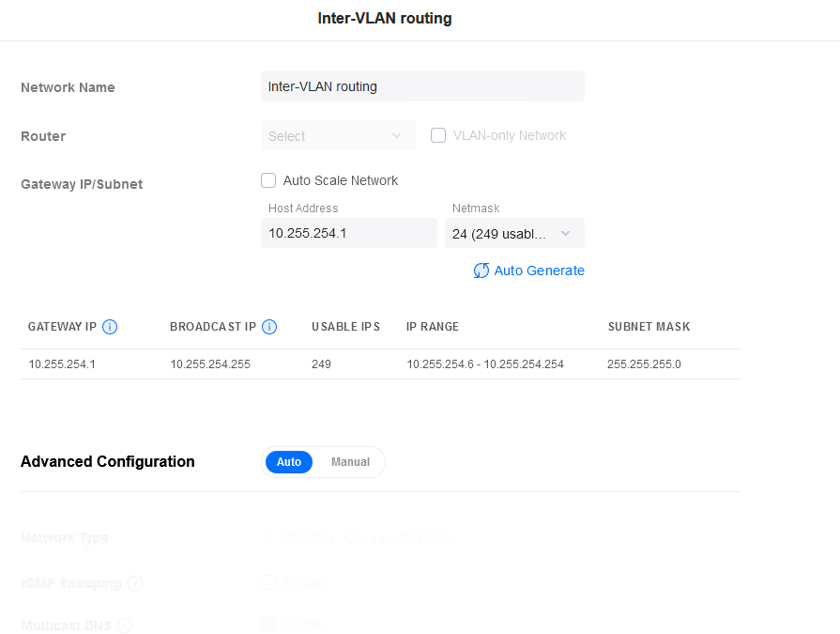Expand the Netmask dropdown
Image resolution: width=840 pixels, height=634 pixels.
(x=514, y=233)
